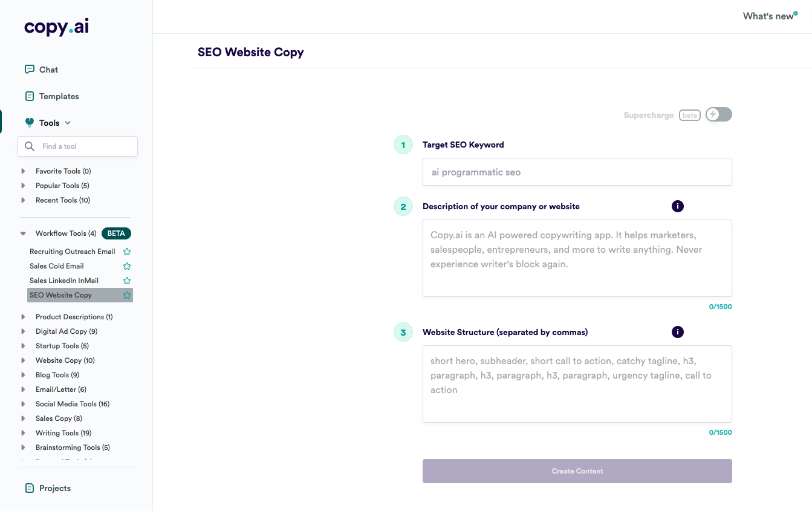This screenshot has width=812, height=511.
Task: Click the copy.ai logo
Action: click(x=57, y=27)
